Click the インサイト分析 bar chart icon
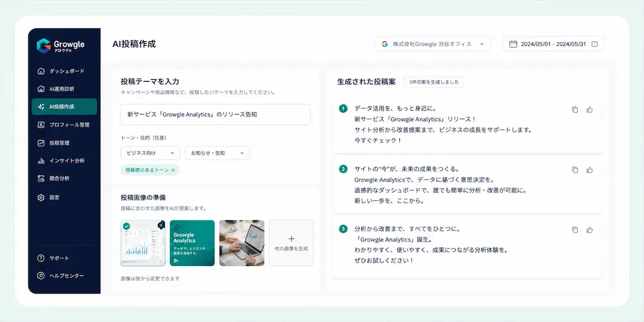644x322 pixels. pos(41,160)
